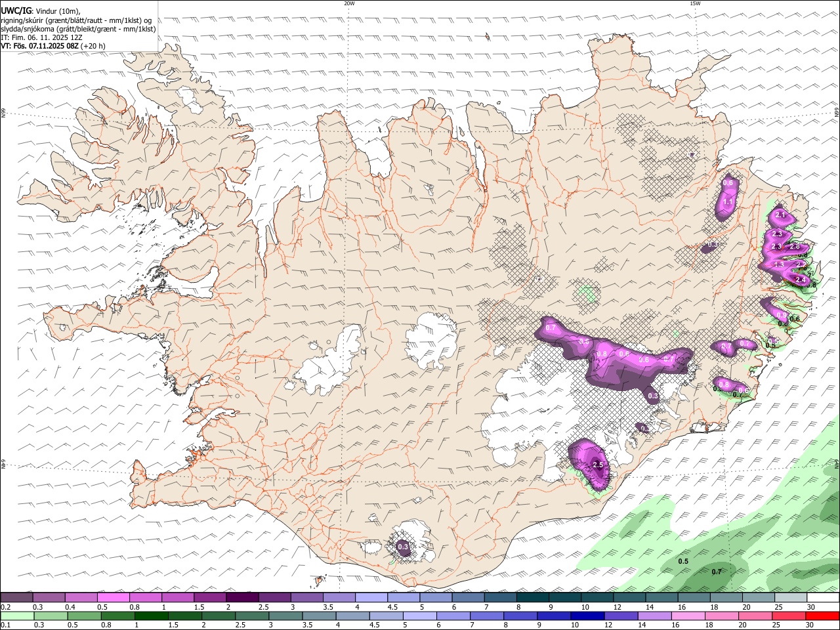Viewport: 840px width, 630px height.
Task: Click the 0.3 value on the south coast glacier
Action: click(x=403, y=547)
